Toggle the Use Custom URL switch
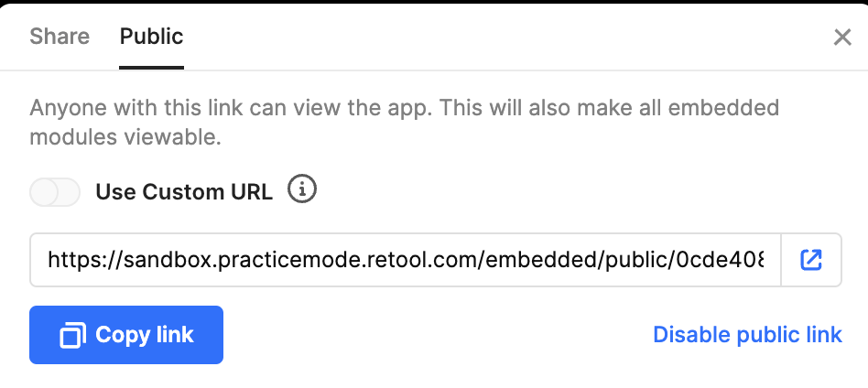This screenshot has width=868, height=388. pos(55,192)
